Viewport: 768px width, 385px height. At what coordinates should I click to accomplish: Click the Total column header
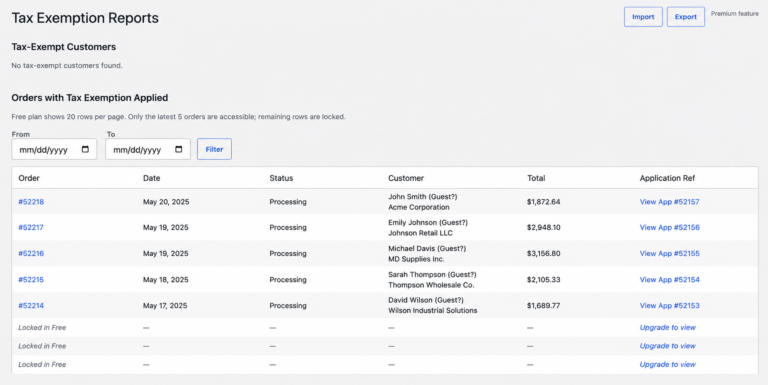(x=536, y=178)
